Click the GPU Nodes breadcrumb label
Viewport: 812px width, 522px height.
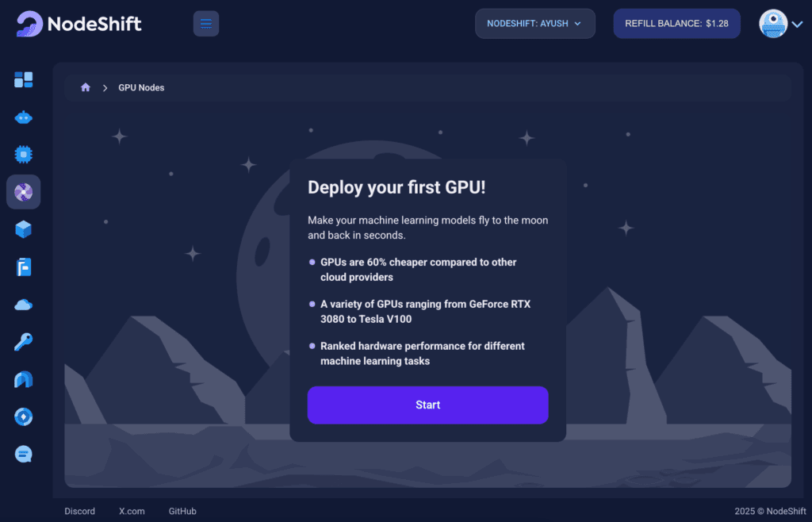pos(141,87)
